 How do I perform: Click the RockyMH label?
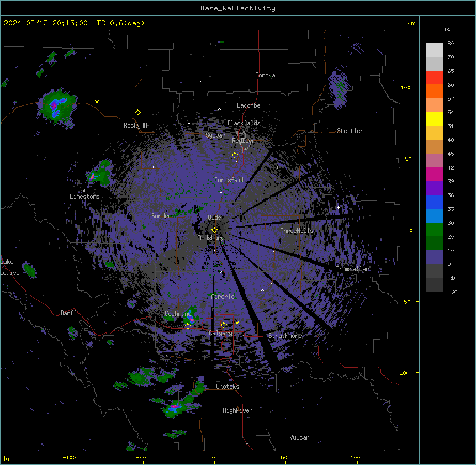pyautogui.click(x=135, y=125)
